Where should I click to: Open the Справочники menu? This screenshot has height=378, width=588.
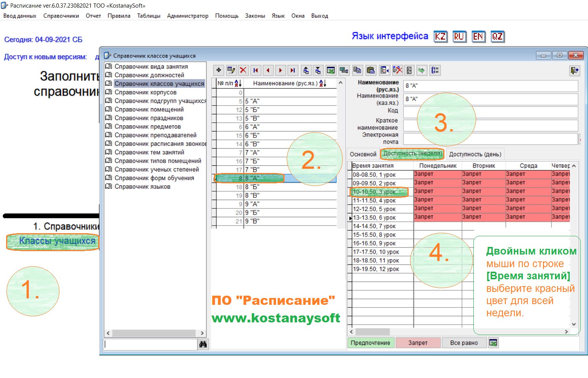(x=61, y=16)
